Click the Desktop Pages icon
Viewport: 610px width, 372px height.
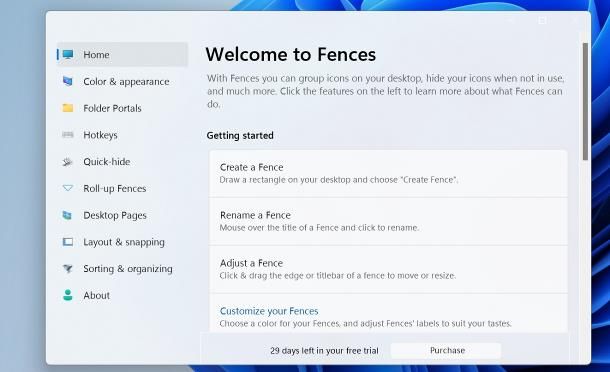[67, 215]
